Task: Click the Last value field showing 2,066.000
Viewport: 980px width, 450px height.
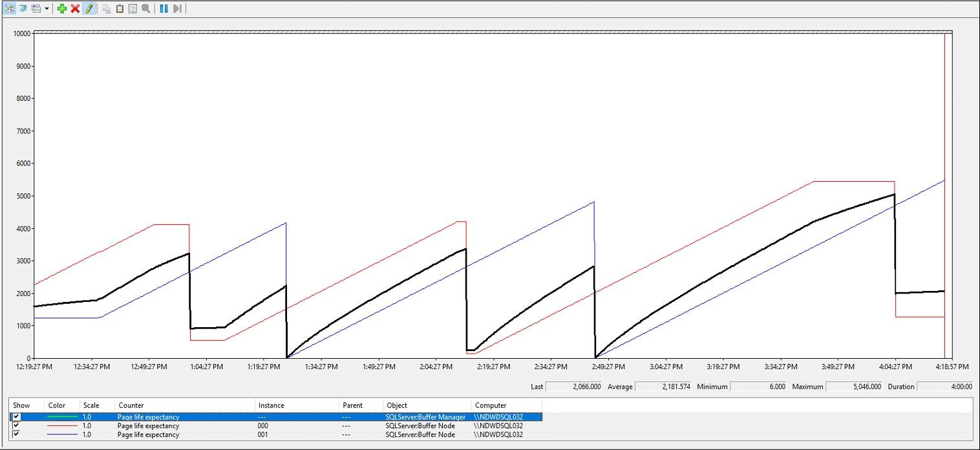Action: pyautogui.click(x=574, y=387)
